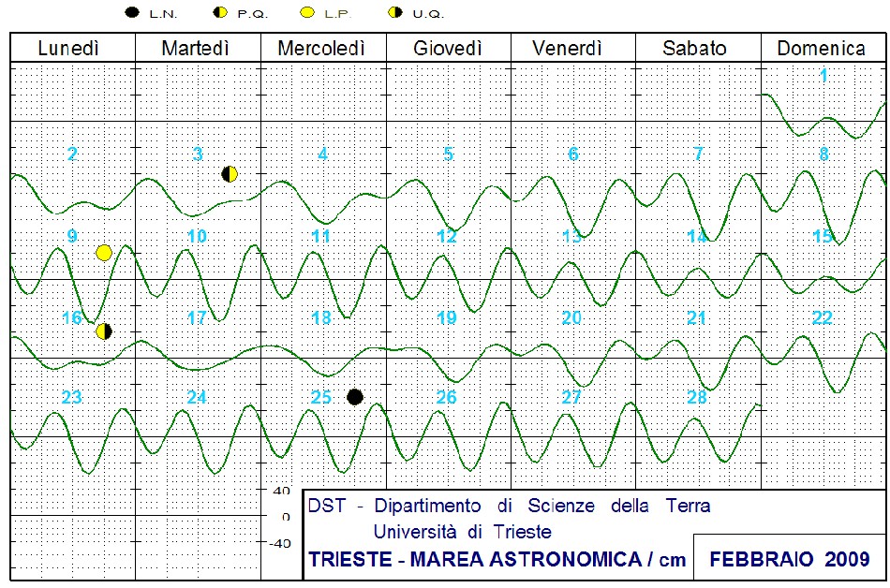Click the TRIESTE - MAREA ASTRONOMICA / cm title

497,559
